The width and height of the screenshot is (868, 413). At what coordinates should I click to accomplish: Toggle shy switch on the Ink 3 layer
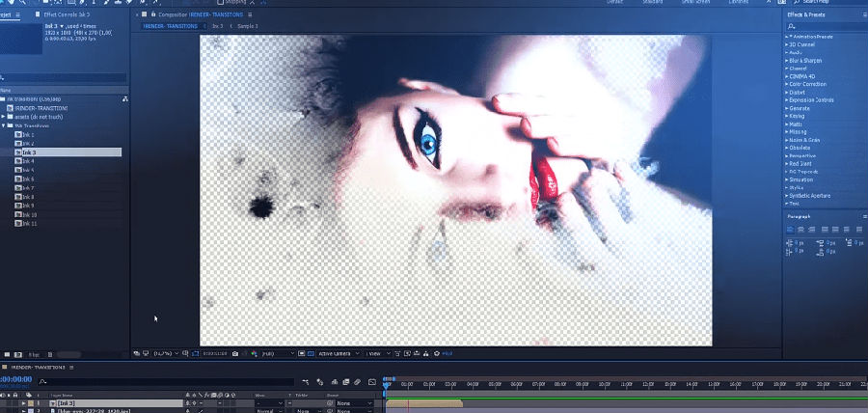(188, 403)
